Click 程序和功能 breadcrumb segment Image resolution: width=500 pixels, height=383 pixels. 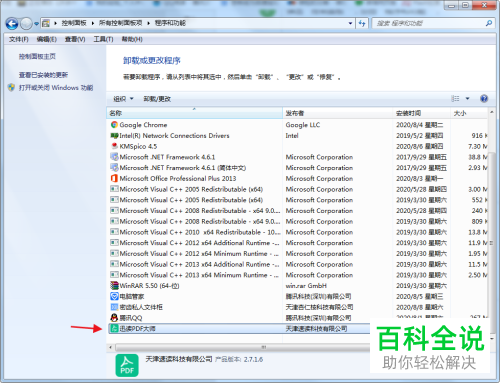coord(170,23)
